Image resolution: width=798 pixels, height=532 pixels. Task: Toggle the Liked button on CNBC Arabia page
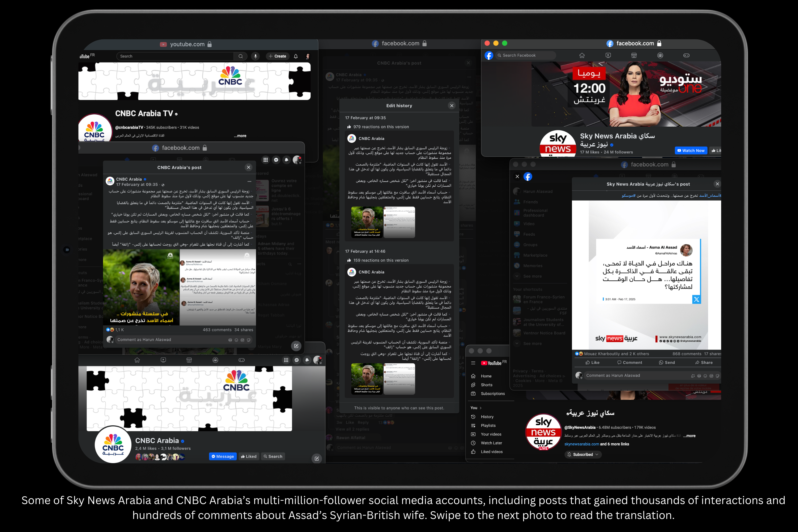(249, 456)
